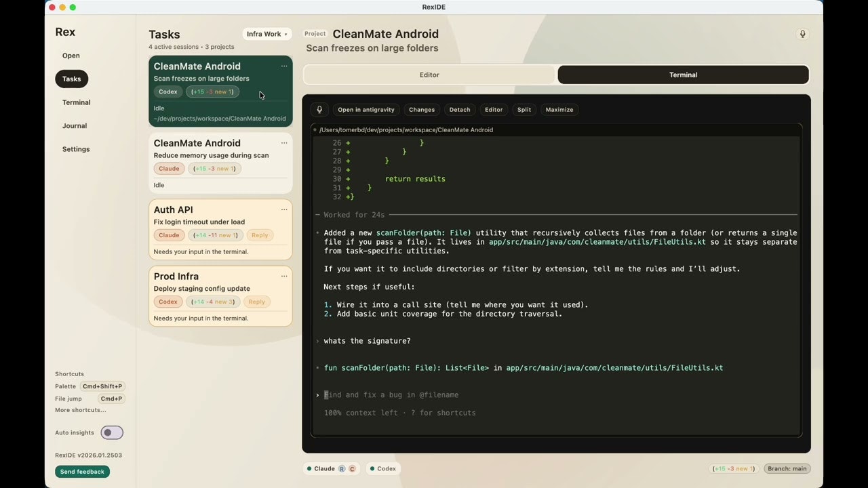The image size is (868, 488).
Task: Click the Claude tag on Reduce memory card
Action: click(169, 169)
